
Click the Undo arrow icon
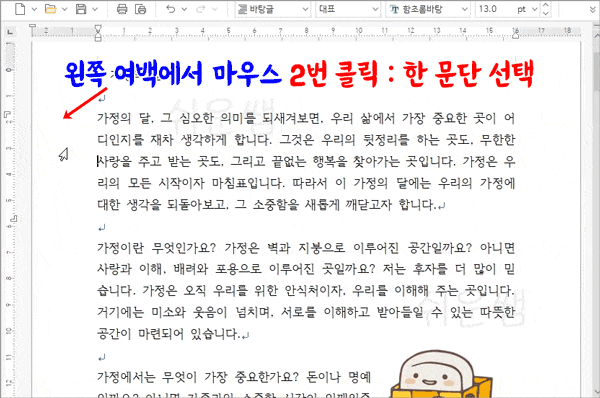click(x=170, y=9)
